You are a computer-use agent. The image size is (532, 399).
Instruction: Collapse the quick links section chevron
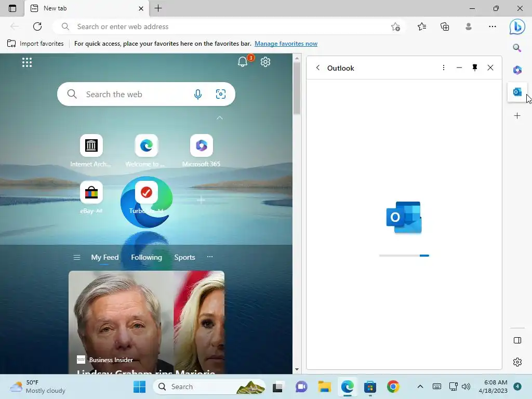220,118
